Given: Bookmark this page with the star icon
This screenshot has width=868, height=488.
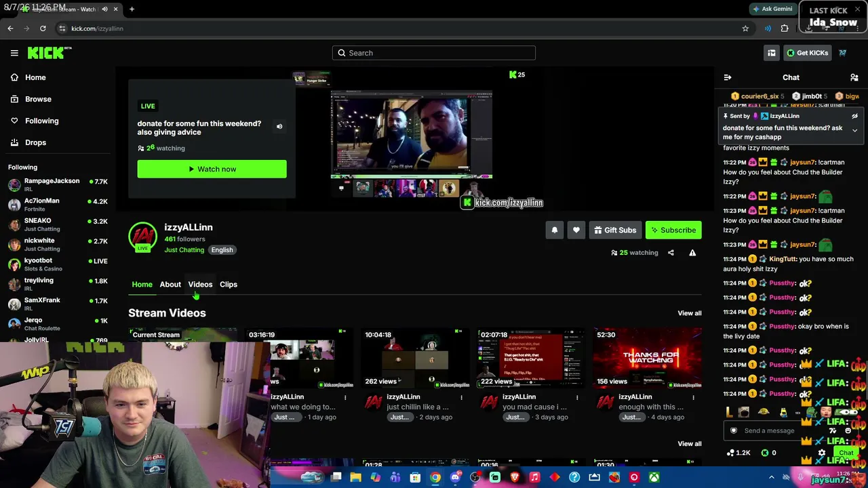Looking at the screenshot, I should [745, 28].
